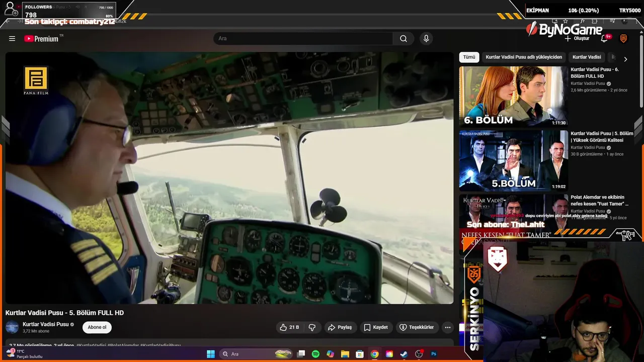Viewport: 644px width, 362px height.
Task: Click the magnifier search button
Action: click(x=404, y=39)
